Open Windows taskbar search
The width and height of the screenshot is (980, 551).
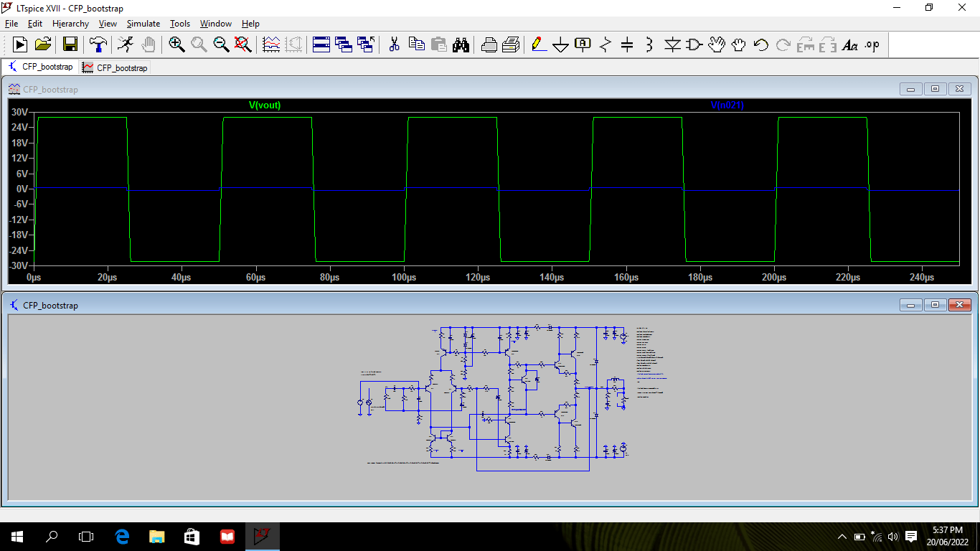52,536
